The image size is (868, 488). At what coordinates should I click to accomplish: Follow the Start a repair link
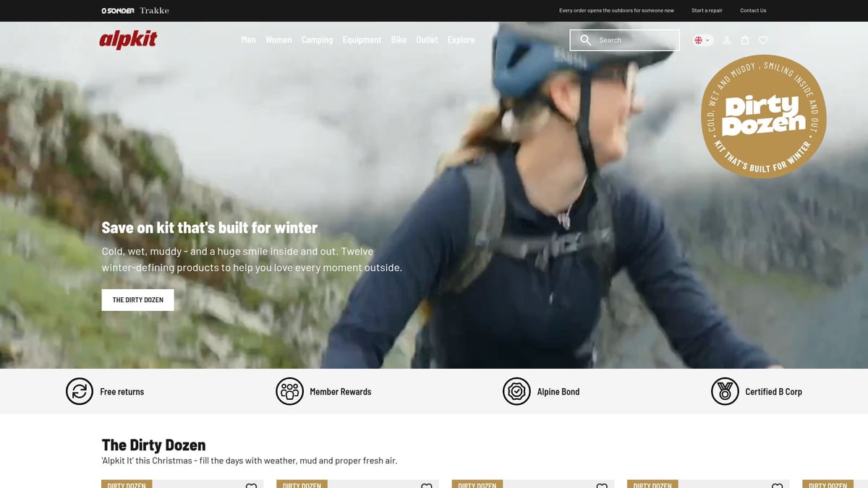[x=707, y=11]
